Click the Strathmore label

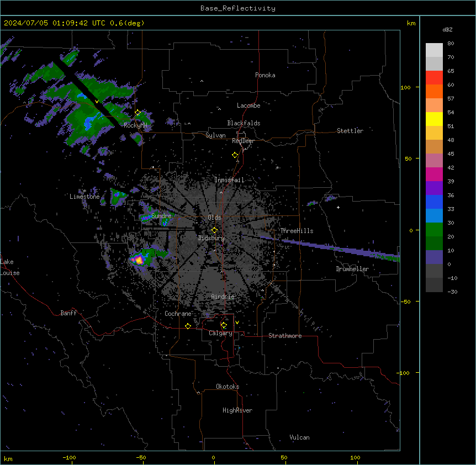click(285, 336)
